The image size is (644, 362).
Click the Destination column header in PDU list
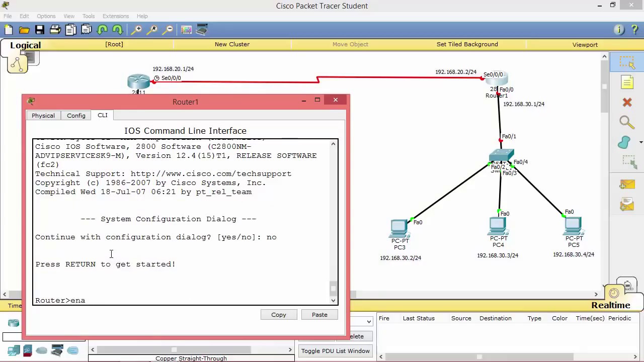(496, 318)
